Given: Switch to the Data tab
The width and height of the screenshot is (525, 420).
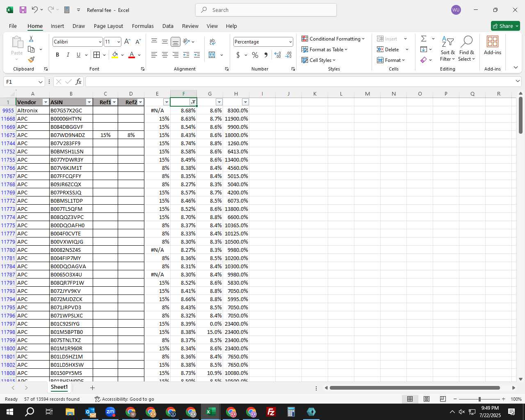Looking at the screenshot, I should 168,26.
